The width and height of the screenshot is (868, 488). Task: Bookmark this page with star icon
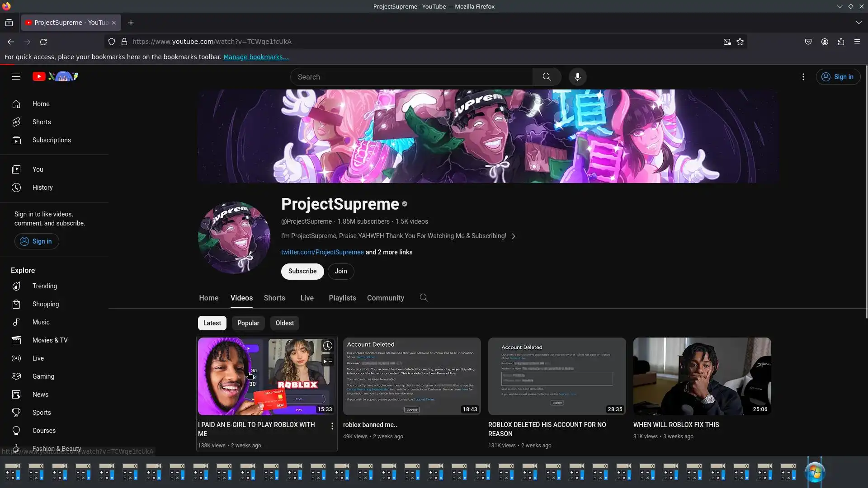click(x=740, y=42)
